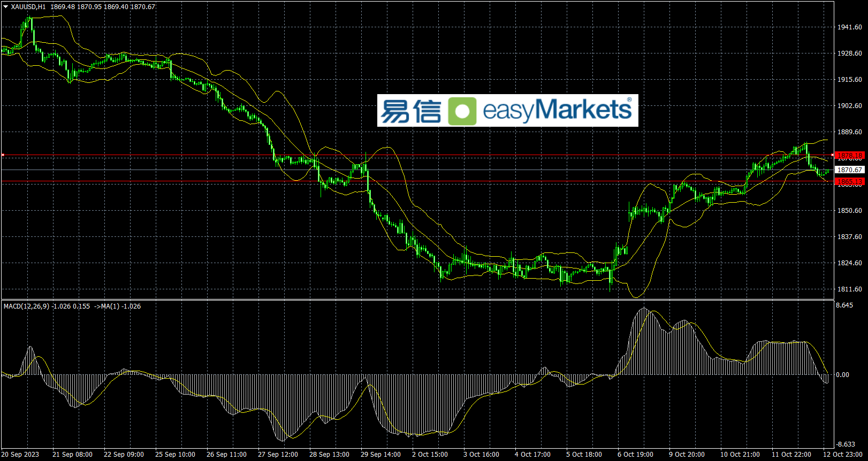Click the 22 Sep 09:00 time label

click(x=124, y=455)
